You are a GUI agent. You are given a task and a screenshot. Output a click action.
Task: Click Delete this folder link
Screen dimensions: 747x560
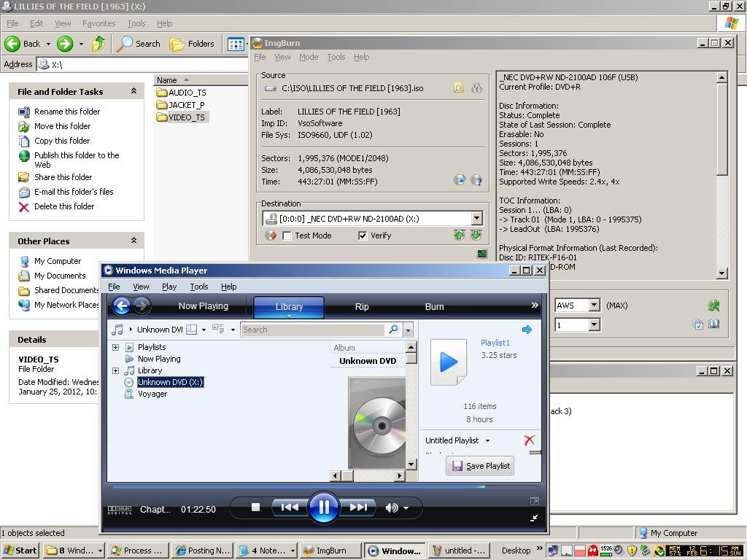coord(64,206)
